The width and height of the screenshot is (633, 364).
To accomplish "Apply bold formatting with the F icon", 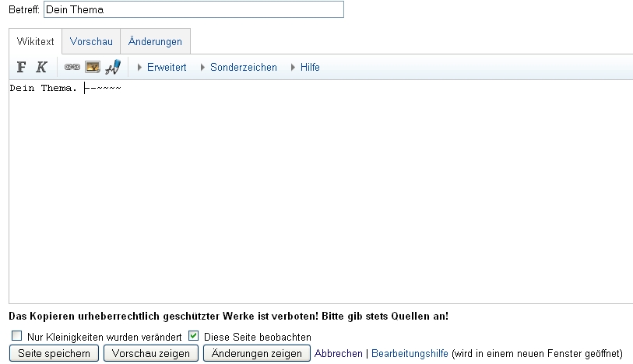I will 22,68.
